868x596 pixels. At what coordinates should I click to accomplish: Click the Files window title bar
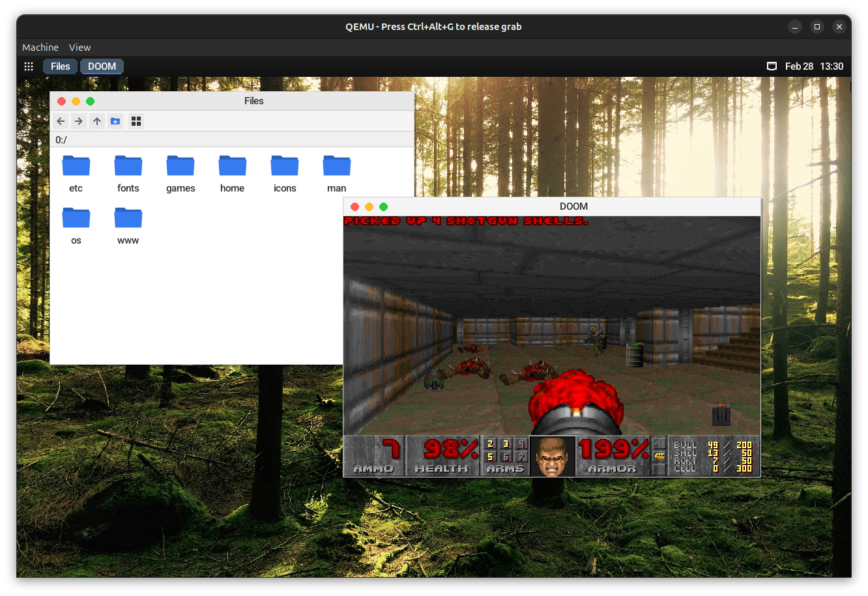click(232, 101)
